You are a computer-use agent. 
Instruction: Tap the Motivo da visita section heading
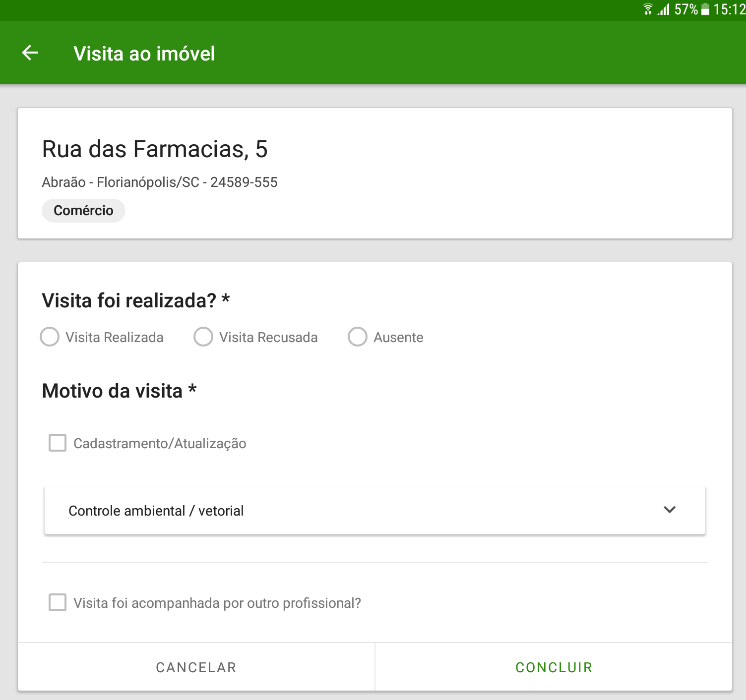pos(120,391)
